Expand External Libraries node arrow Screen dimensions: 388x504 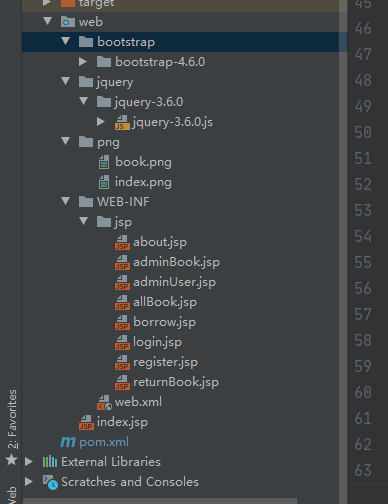tap(29, 461)
